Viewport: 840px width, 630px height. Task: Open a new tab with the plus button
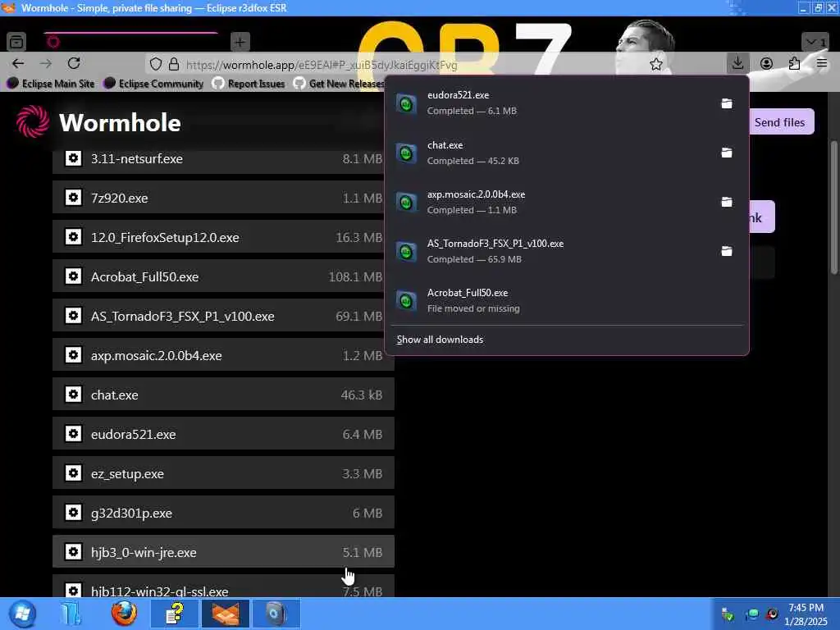pos(240,42)
